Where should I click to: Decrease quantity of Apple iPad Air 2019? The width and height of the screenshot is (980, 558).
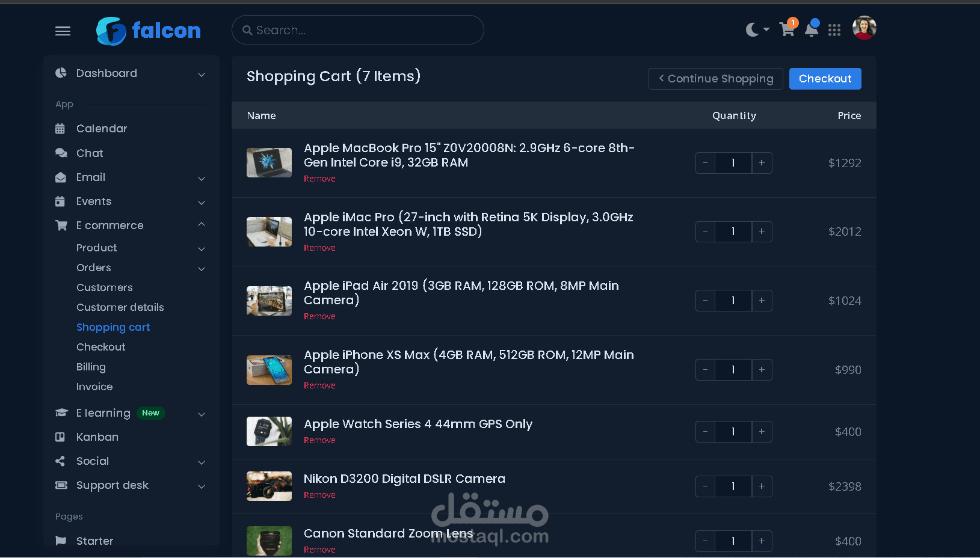pyautogui.click(x=705, y=301)
